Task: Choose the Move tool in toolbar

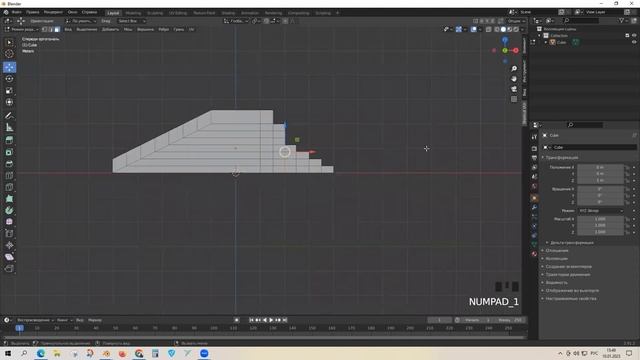Action: [9, 67]
